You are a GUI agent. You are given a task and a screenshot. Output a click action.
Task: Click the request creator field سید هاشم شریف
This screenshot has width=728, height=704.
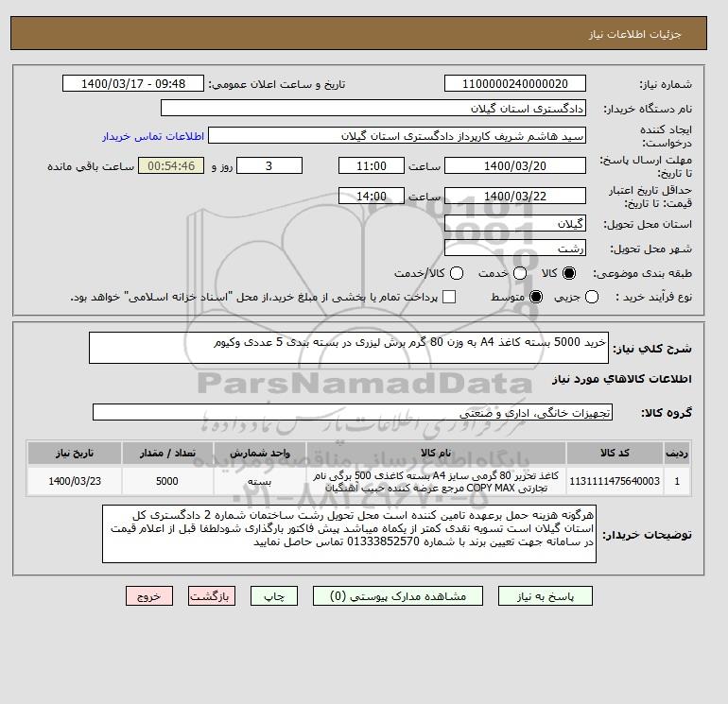click(x=397, y=136)
